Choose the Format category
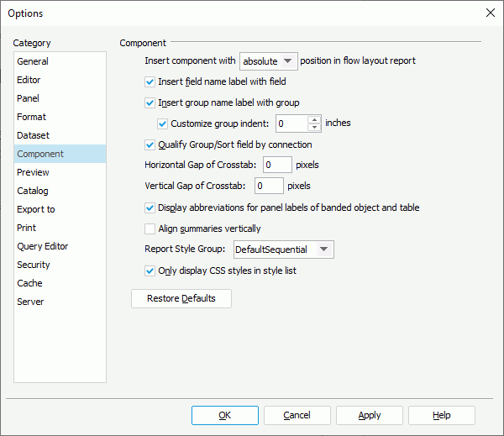 pyautogui.click(x=60, y=117)
